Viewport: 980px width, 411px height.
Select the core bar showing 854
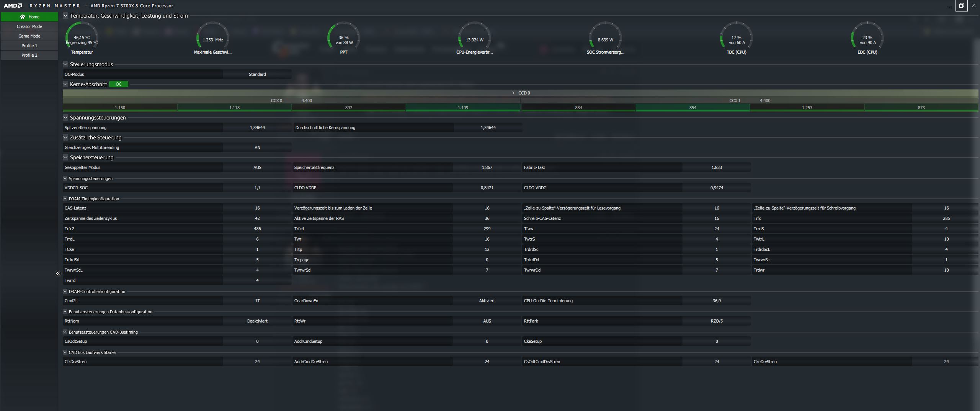click(693, 108)
